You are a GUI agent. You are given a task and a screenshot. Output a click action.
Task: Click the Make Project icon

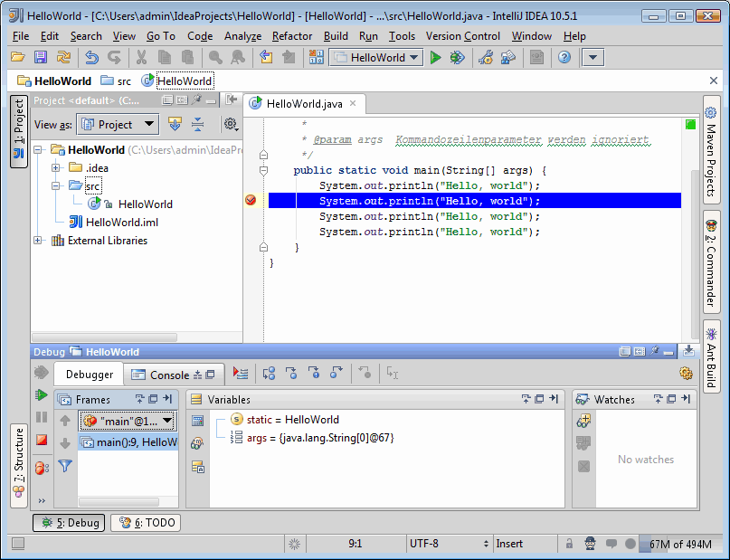[x=316, y=57]
